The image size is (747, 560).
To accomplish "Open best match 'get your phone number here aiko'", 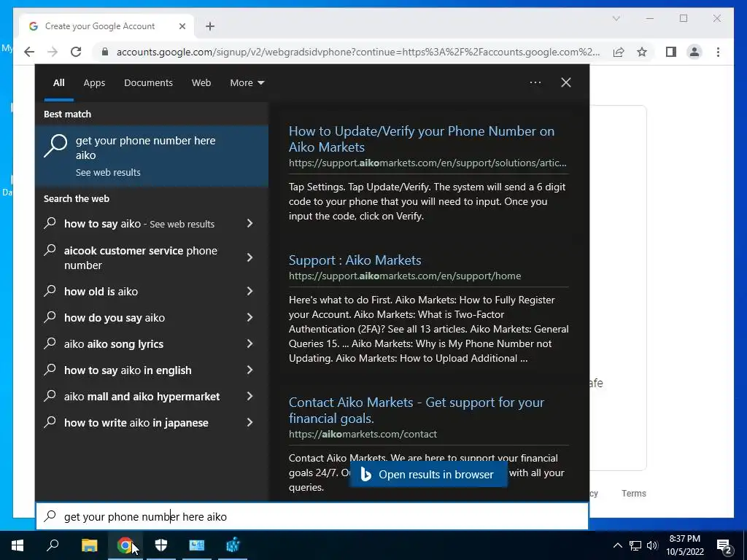I will 152,156.
